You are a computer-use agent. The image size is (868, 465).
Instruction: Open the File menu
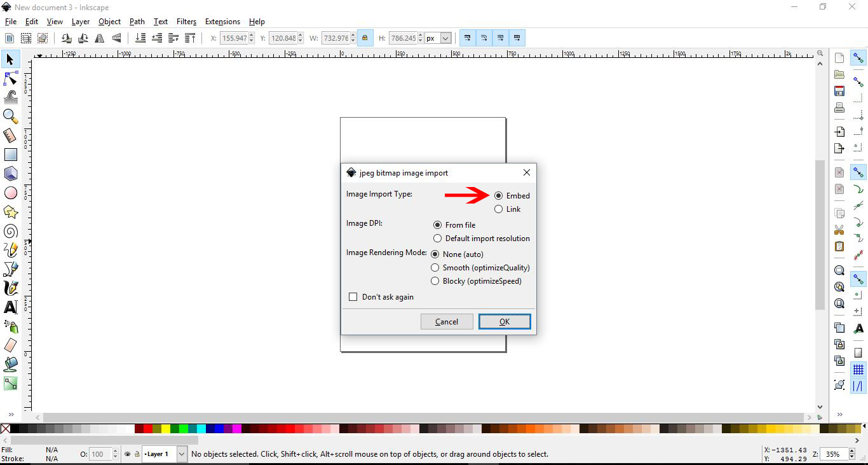[x=10, y=22]
